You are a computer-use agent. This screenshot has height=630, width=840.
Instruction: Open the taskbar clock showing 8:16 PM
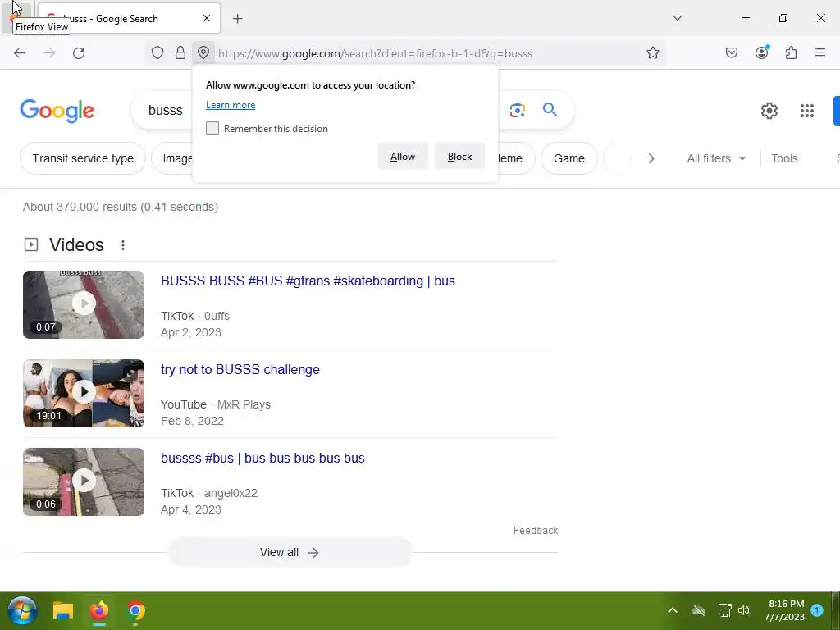785,610
